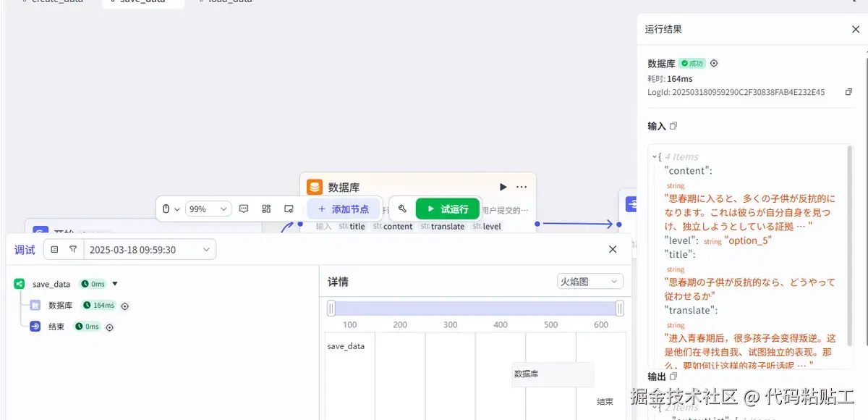Open the 数据库 node's three-dot more menu
Screen dimensions: 868x420
click(522, 188)
